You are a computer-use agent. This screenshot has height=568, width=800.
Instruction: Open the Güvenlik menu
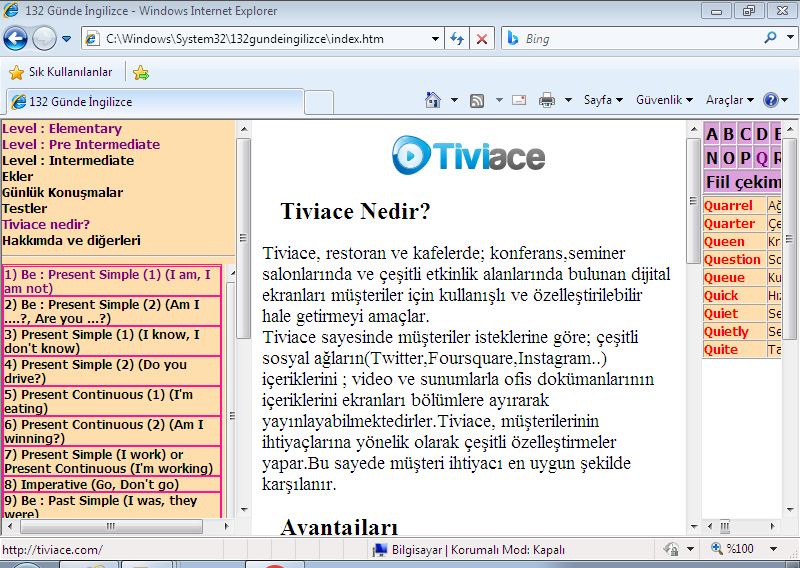point(664,100)
